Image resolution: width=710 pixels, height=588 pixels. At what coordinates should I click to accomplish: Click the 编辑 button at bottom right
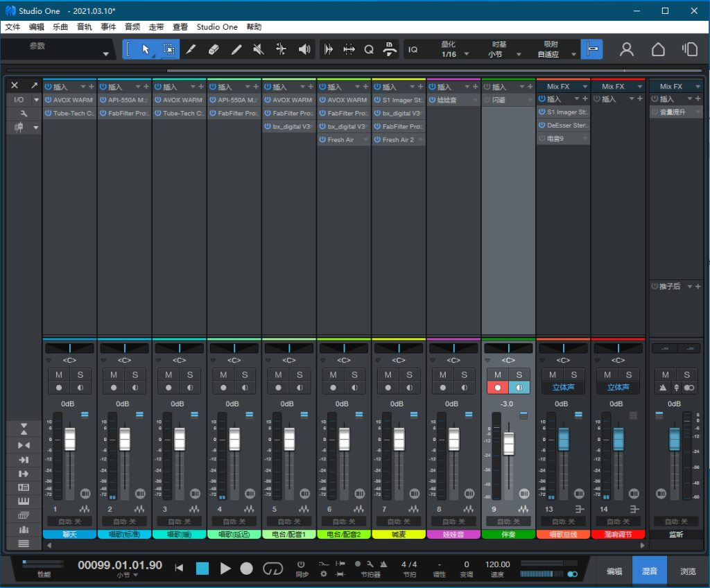coord(614,571)
